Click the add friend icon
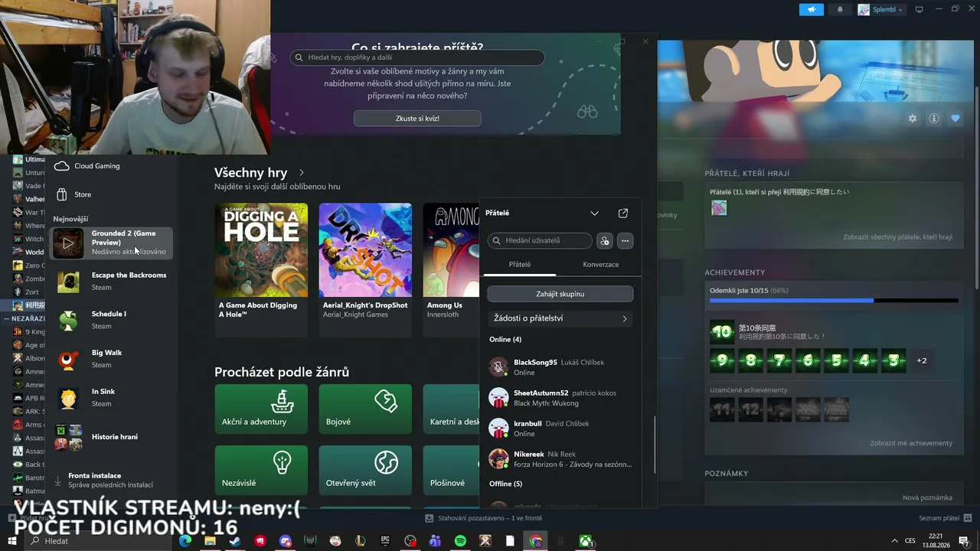Screen dimensions: 980x551 click(605, 241)
